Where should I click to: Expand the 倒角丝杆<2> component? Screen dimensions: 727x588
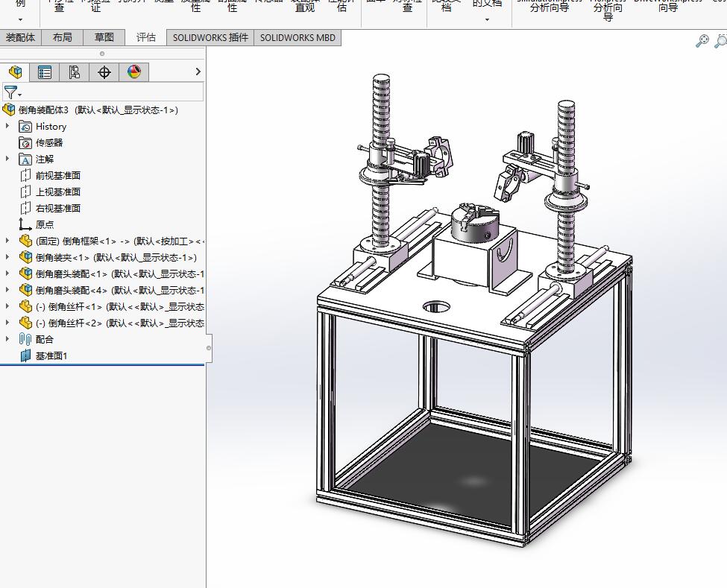pyautogui.click(x=7, y=323)
